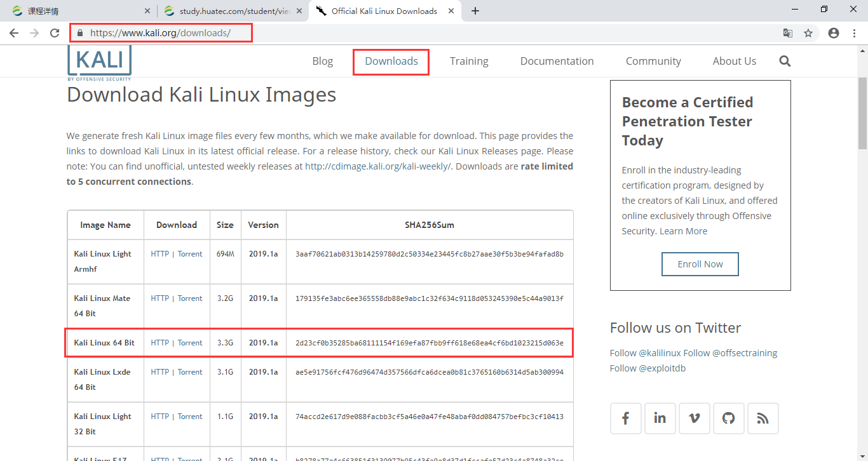Image resolution: width=868 pixels, height=461 pixels.
Task: Bookmark the page with the star icon
Action: (x=808, y=32)
